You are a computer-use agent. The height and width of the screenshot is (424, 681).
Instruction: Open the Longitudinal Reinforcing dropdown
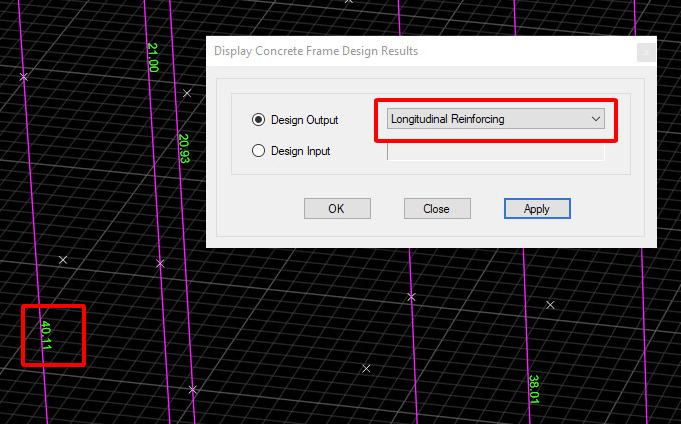click(495, 119)
